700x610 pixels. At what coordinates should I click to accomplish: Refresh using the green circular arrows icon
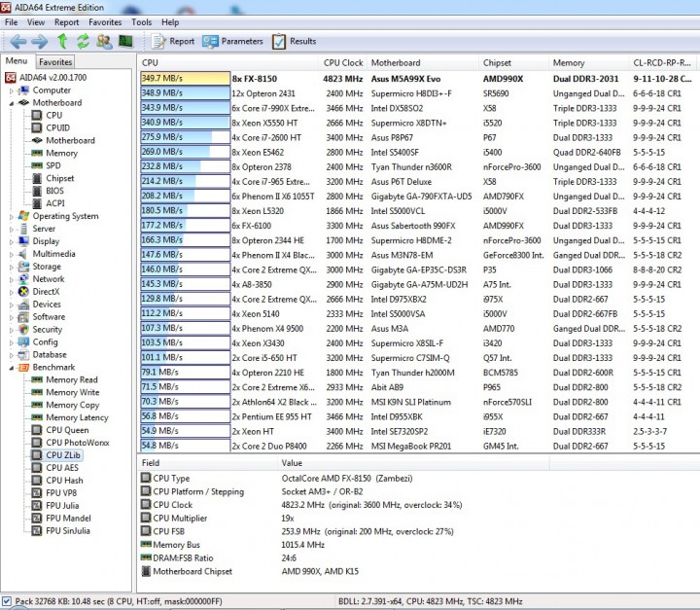(83, 41)
